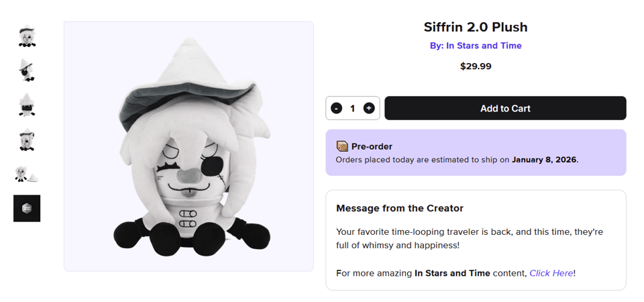Click the Pre-order package box icon
The height and width of the screenshot is (302, 644).
tap(342, 146)
